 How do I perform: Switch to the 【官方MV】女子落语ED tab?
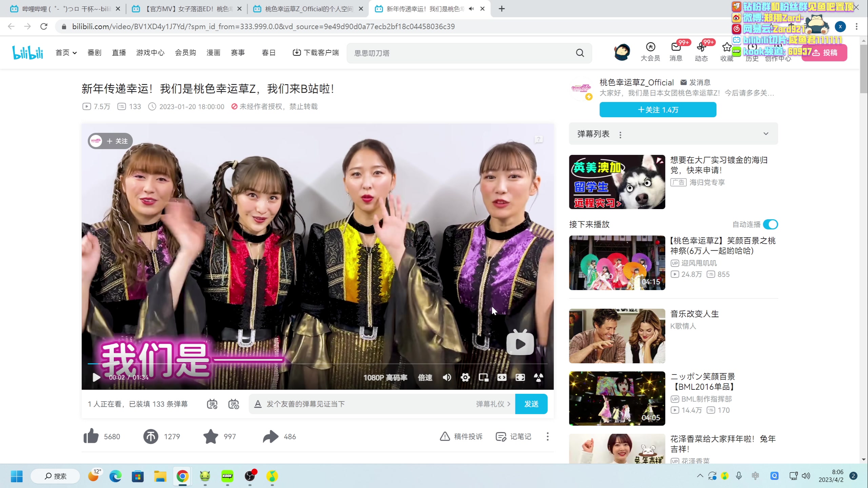pos(186,9)
